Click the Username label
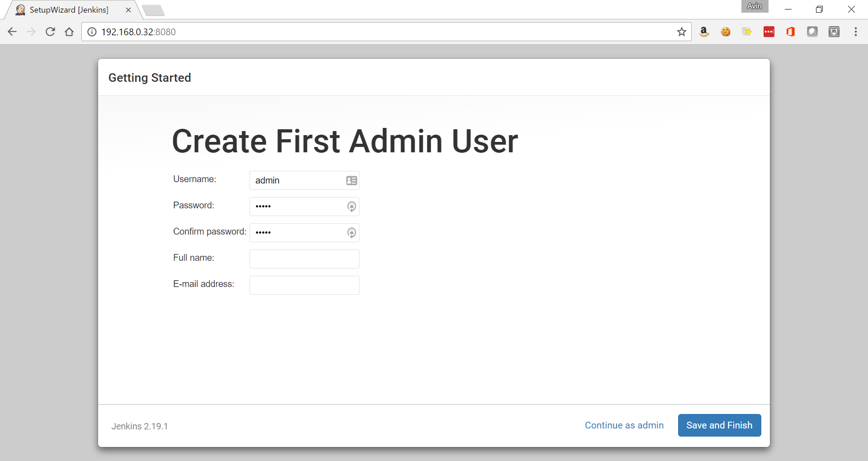The height and width of the screenshot is (461, 868). pos(195,179)
